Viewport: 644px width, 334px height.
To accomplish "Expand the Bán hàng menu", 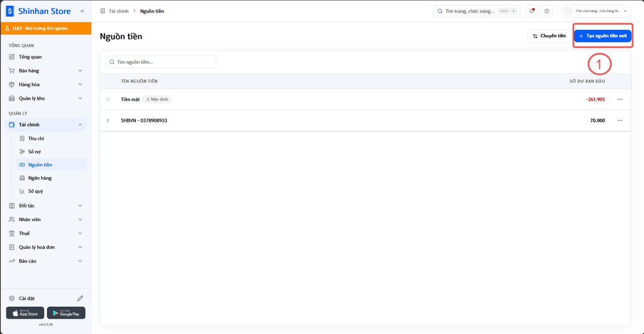I will coord(46,71).
